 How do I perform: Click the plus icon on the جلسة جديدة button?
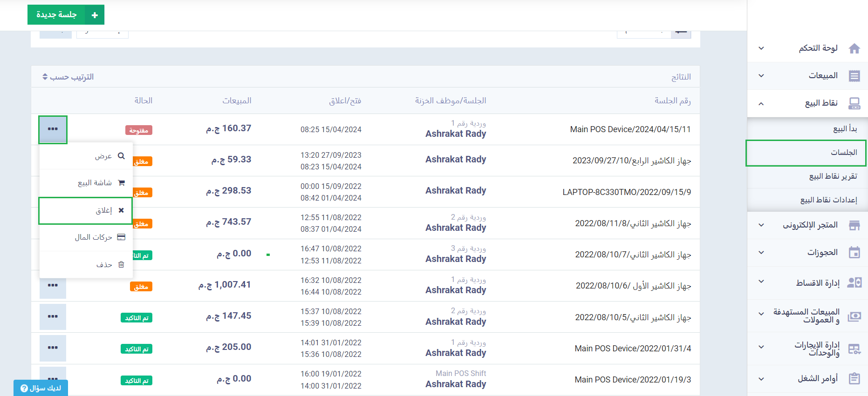click(95, 15)
